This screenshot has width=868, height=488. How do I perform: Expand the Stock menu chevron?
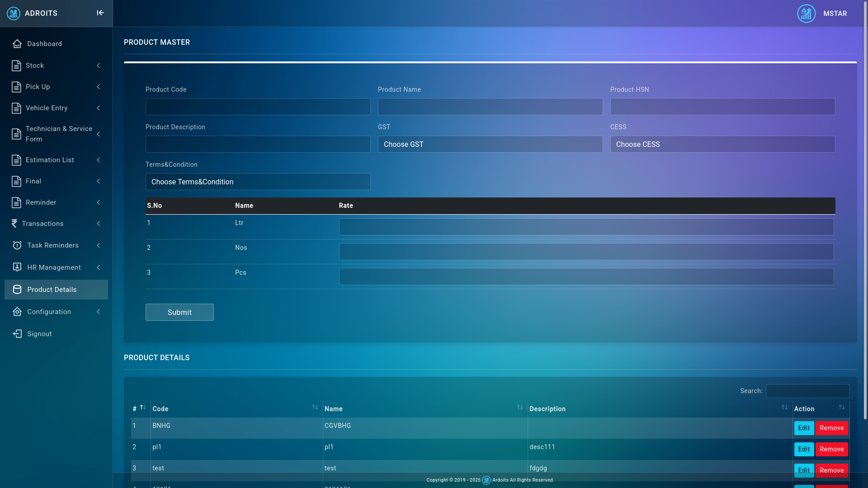(x=99, y=66)
